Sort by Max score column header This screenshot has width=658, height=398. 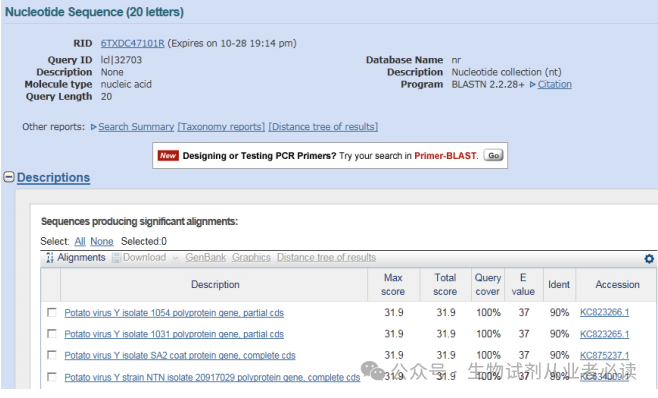pyautogui.click(x=393, y=285)
